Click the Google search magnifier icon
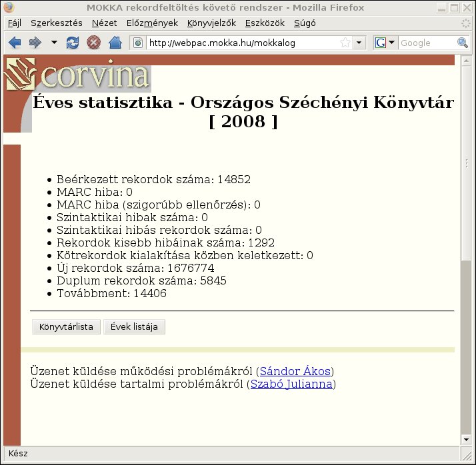 tap(463, 43)
